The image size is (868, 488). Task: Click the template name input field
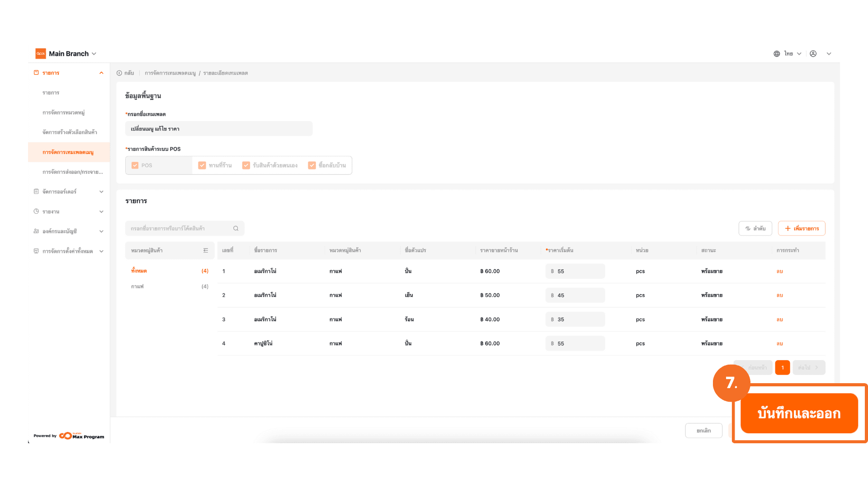click(x=218, y=129)
